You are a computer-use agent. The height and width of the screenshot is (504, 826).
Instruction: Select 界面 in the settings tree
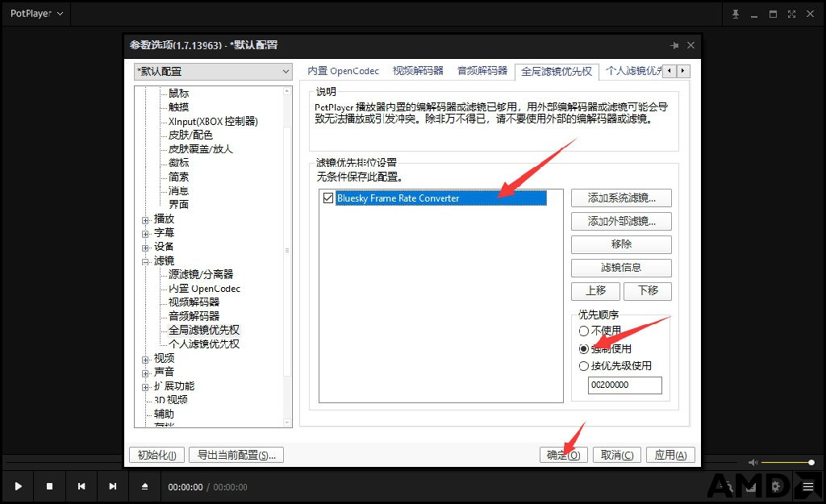(x=178, y=204)
